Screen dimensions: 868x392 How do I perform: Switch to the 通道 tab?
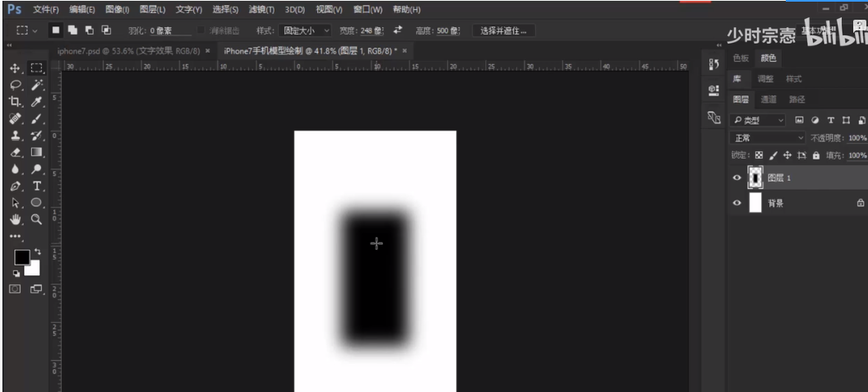tap(769, 99)
